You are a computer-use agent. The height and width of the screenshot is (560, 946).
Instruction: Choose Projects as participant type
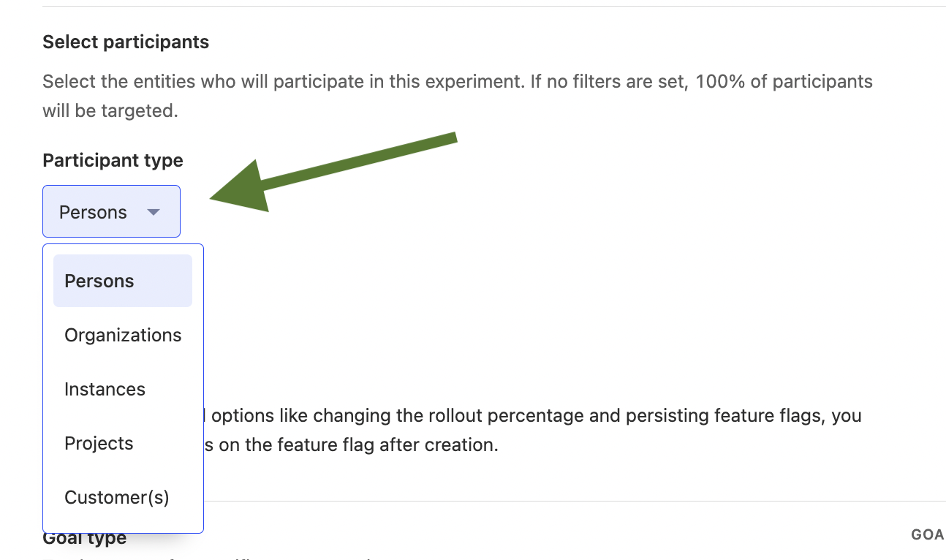(x=99, y=443)
